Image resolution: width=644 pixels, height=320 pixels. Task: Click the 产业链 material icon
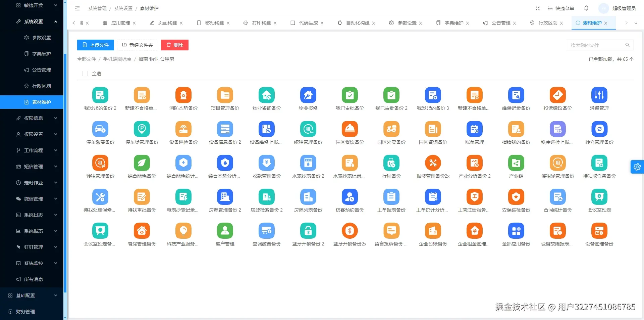coord(516,163)
